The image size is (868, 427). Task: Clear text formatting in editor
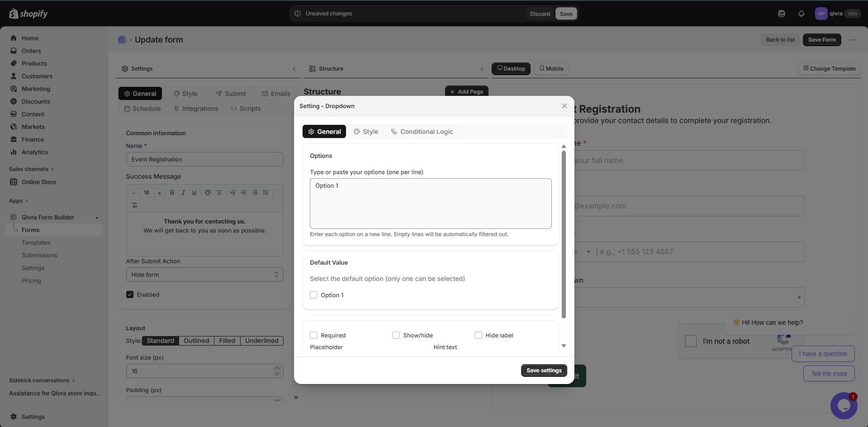click(134, 205)
